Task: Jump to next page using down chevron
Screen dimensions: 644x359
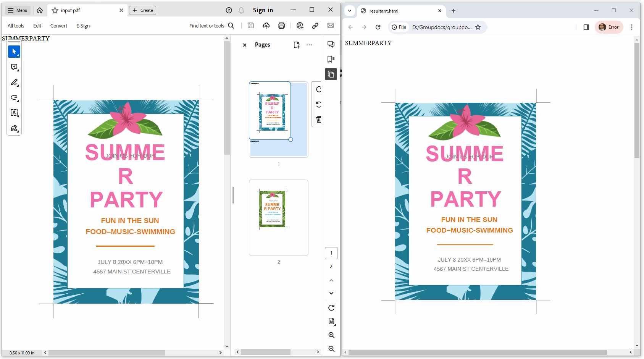Action: click(x=331, y=293)
